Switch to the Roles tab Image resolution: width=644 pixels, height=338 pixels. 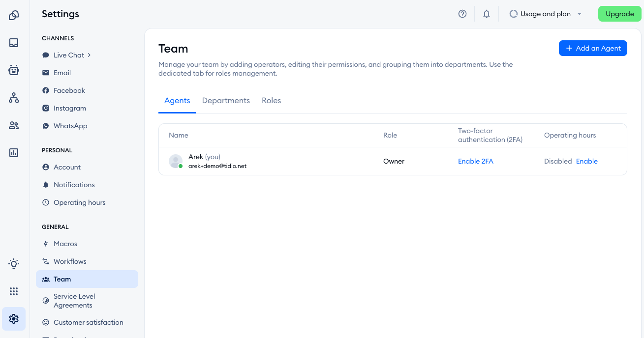(271, 100)
